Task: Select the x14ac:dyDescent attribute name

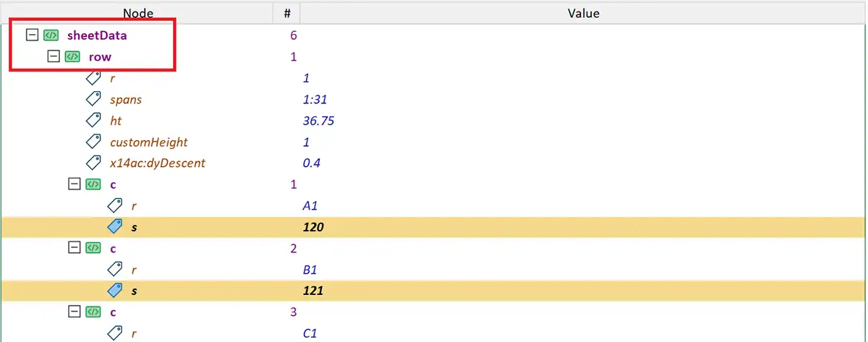Action: (158, 163)
